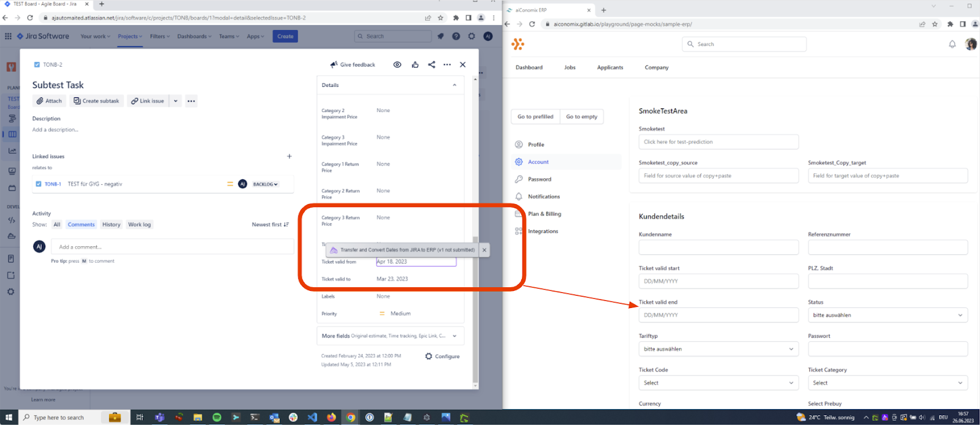
Task: Open issue actions three-dot menu near share
Action: (x=447, y=64)
